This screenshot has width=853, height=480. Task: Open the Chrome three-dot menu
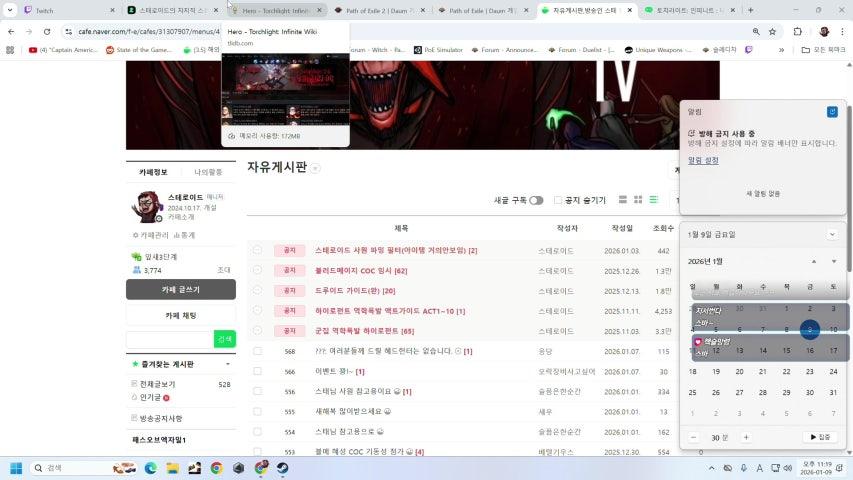pos(842,32)
